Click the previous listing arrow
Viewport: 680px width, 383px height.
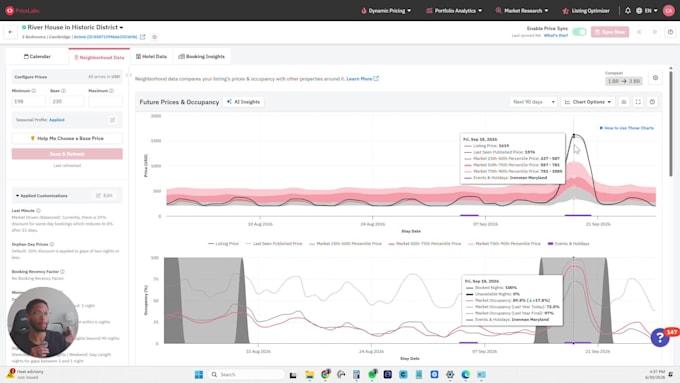click(639, 32)
